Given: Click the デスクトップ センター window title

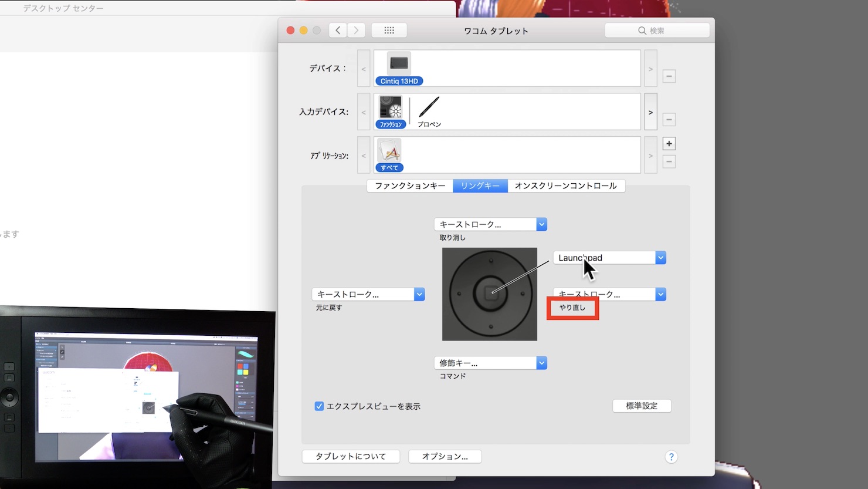Looking at the screenshot, I should pos(63,8).
